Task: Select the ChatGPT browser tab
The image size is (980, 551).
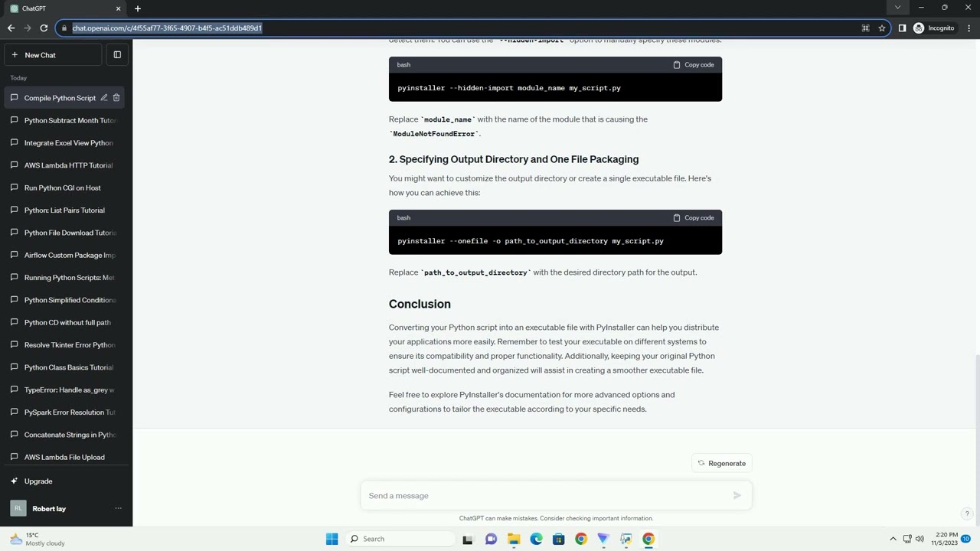Action: click(65, 8)
